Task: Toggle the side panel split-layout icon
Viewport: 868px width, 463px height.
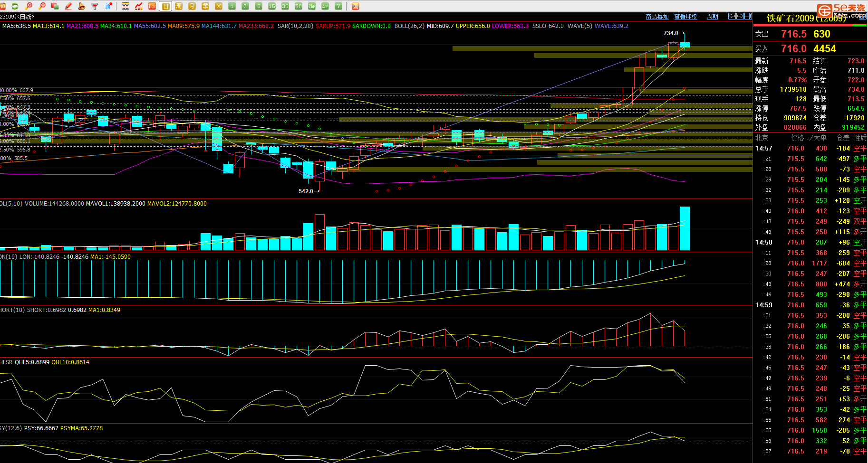Action: pos(748,16)
